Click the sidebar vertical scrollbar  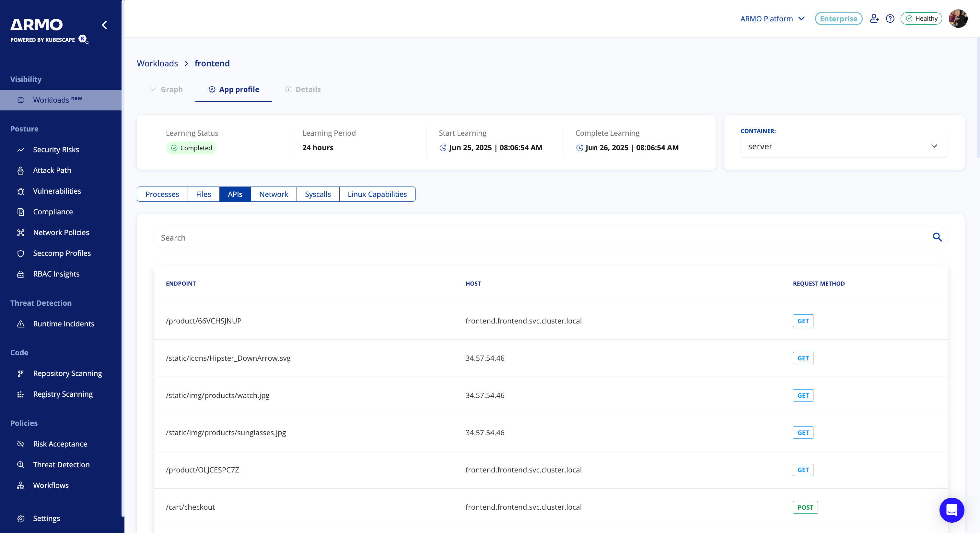[123, 258]
